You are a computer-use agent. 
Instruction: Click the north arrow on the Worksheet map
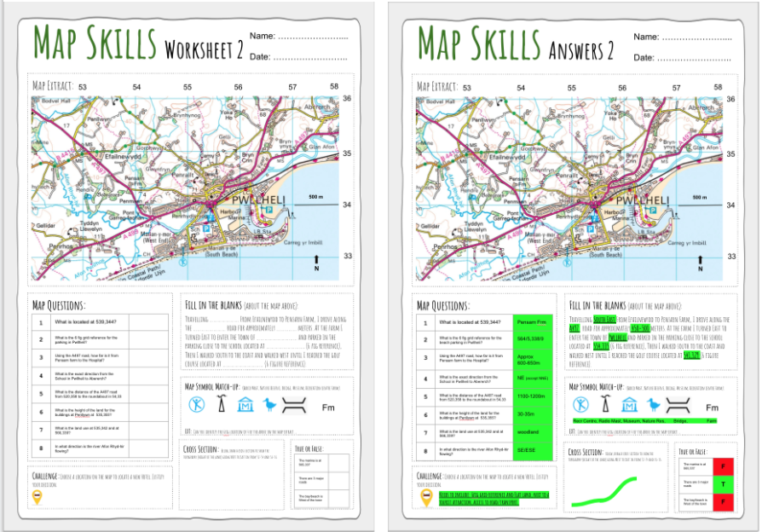(x=316, y=263)
